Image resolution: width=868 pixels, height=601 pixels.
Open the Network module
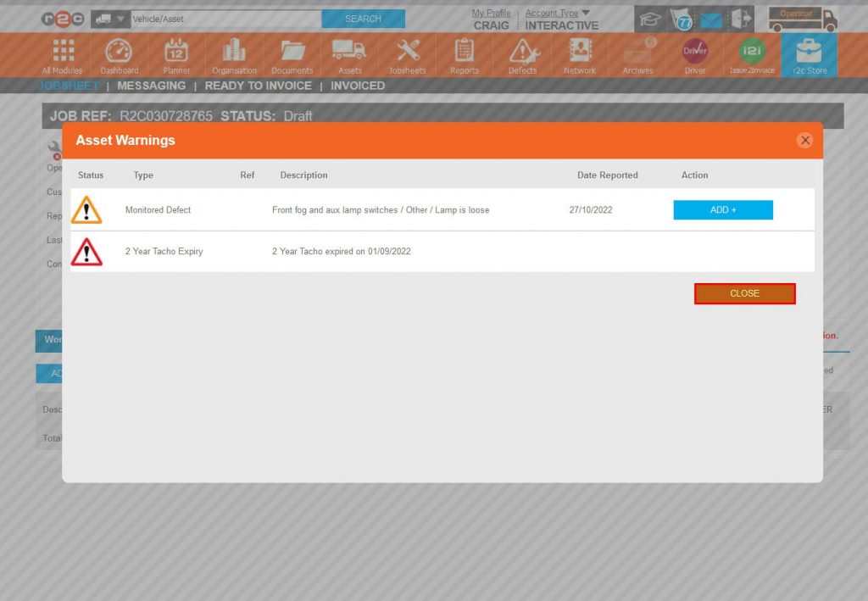(579, 54)
